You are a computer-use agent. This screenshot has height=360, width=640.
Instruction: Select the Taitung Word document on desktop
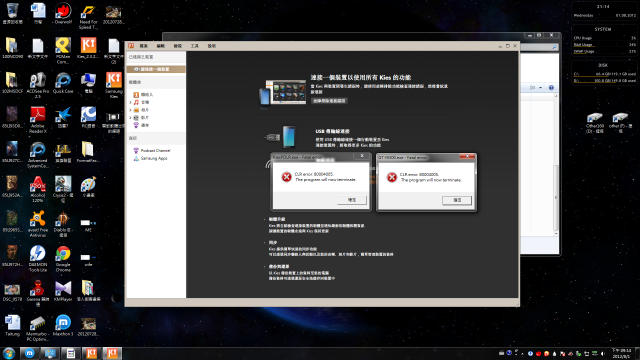[x=12, y=326]
